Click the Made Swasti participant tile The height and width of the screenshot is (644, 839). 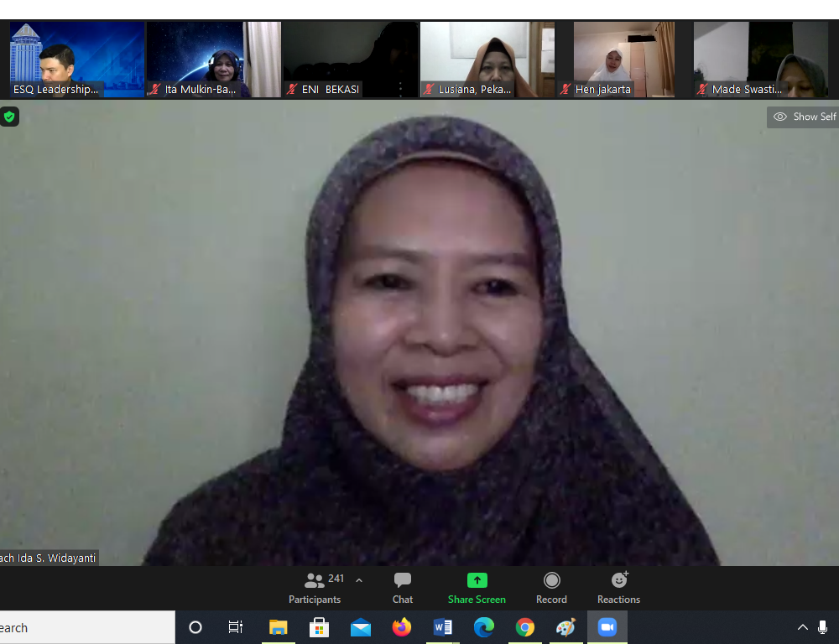point(759,59)
